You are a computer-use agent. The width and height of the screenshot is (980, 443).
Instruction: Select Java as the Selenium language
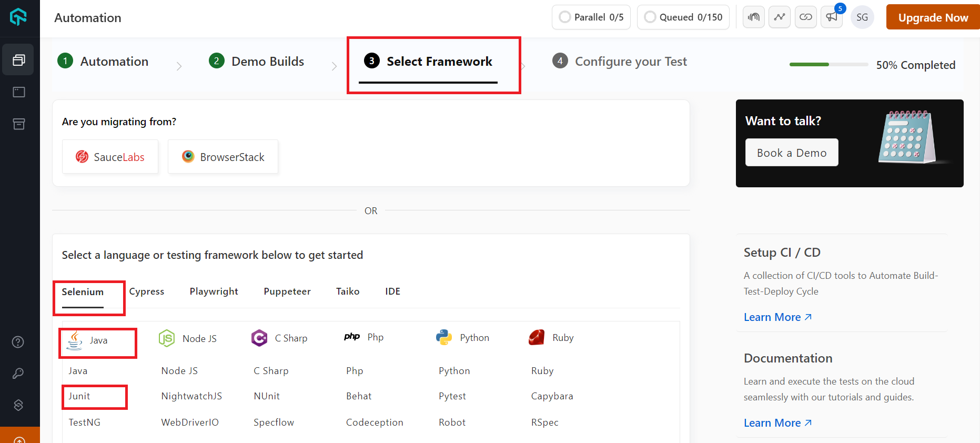click(97, 340)
